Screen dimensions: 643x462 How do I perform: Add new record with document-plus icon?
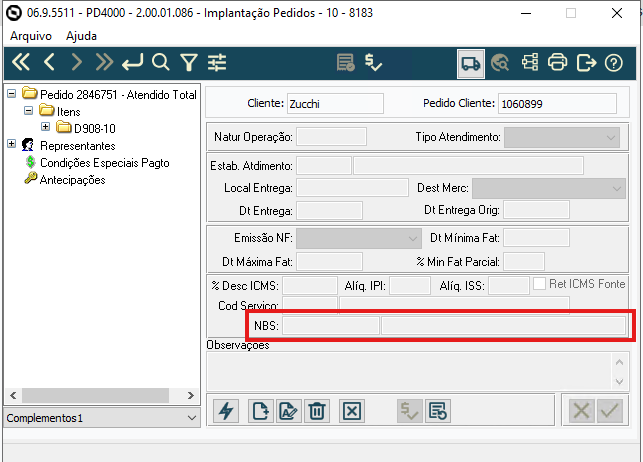(x=261, y=411)
